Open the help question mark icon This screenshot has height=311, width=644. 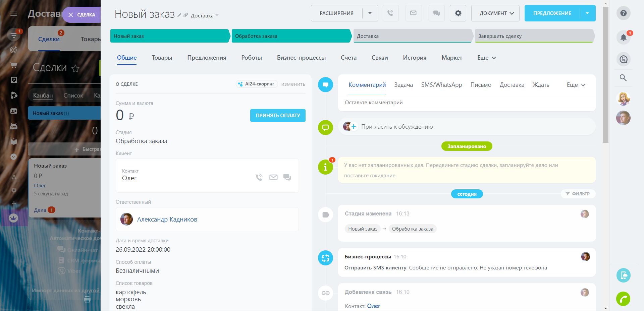point(623,13)
